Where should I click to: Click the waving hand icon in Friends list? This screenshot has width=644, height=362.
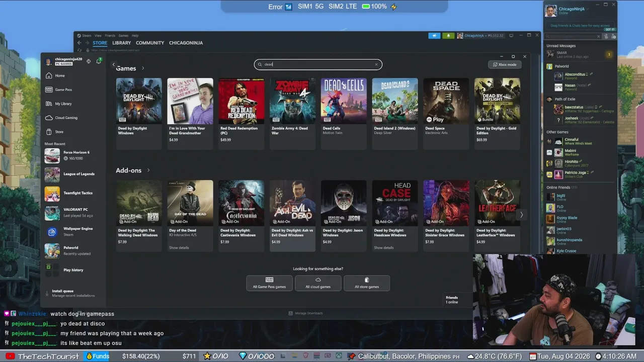click(x=607, y=37)
